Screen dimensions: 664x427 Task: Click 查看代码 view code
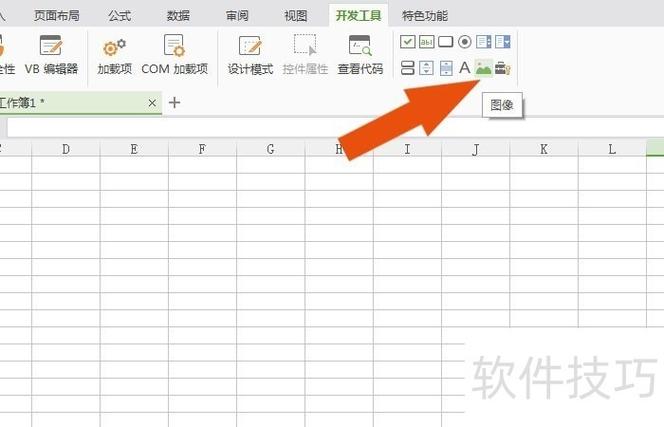pyautogui.click(x=360, y=55)
